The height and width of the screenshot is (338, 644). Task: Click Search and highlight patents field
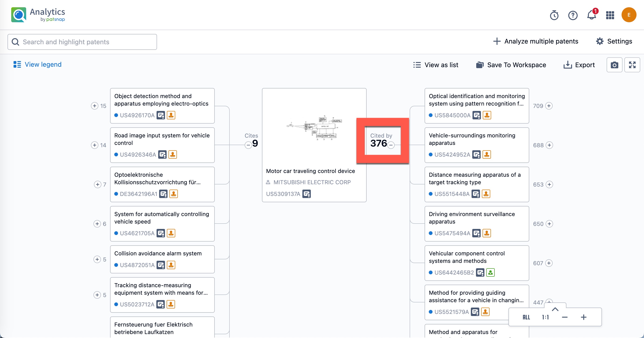pos(82,42)
